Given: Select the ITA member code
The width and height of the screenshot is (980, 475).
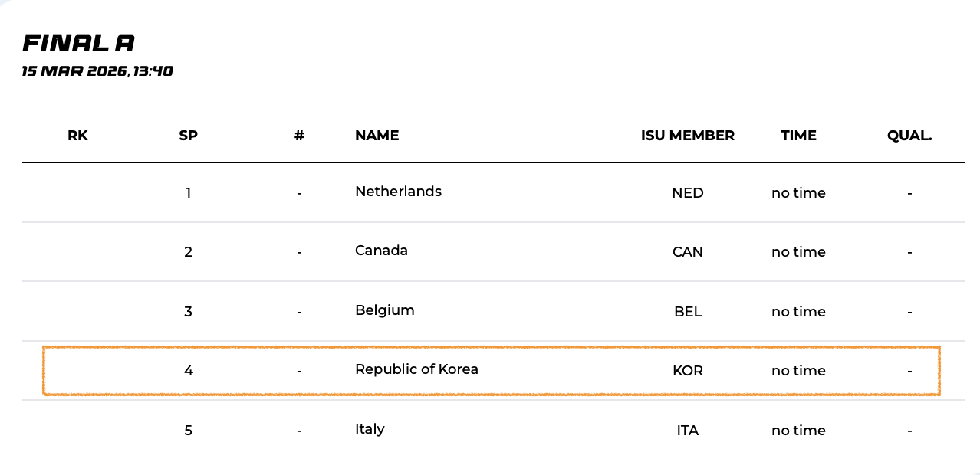Looking at the screenshot, I should (x=687, y=431).
